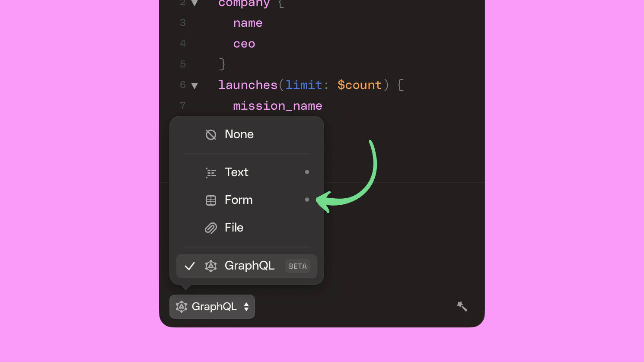Click the checkmark beside GraphQL

click(x=190, y=266)
